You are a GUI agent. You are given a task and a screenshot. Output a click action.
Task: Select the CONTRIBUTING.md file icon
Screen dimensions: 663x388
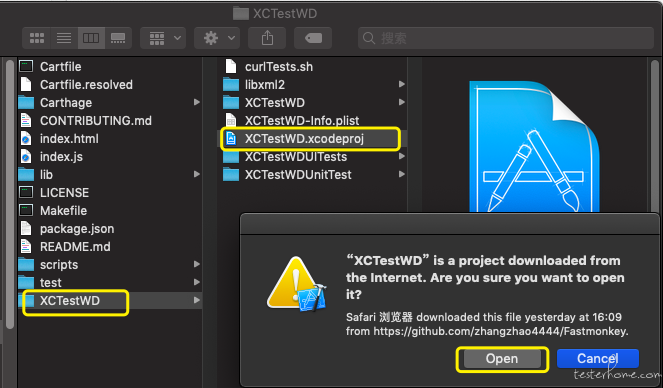pos(26,120)
